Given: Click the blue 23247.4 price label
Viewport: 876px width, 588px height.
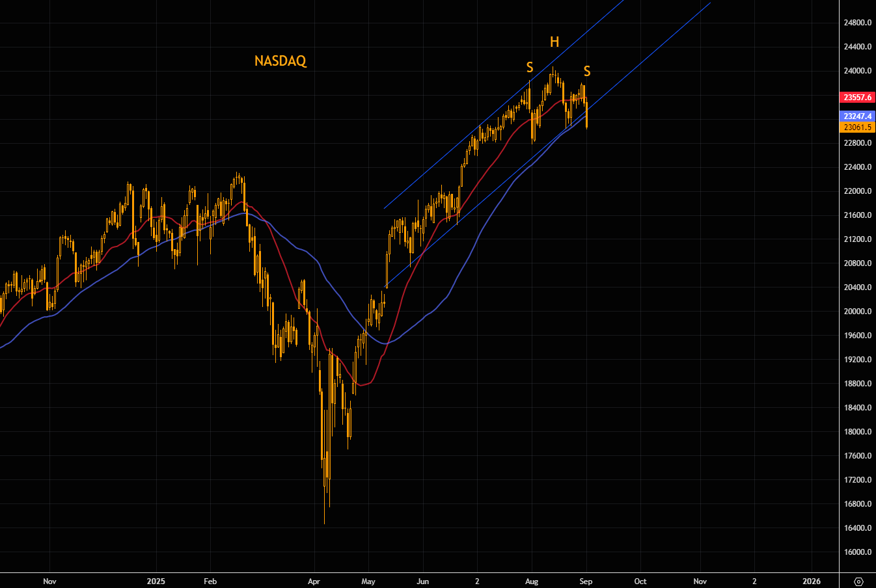Looking at the screenshot, I should click(x=857, y=116).
